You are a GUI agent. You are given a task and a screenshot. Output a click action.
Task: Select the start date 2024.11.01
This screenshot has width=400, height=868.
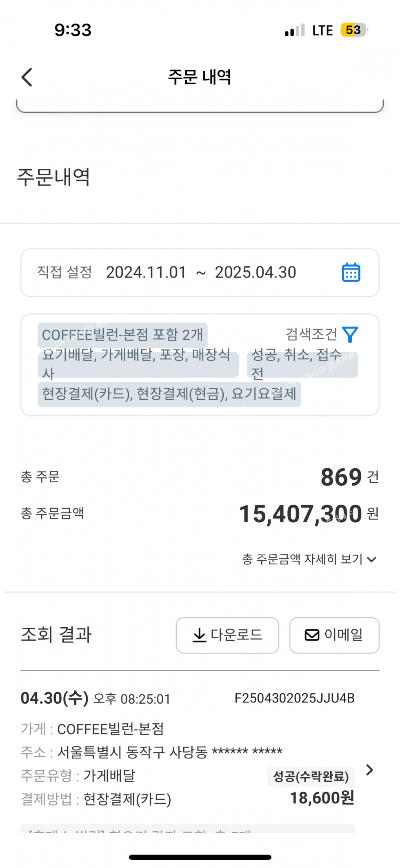(146, 273)
